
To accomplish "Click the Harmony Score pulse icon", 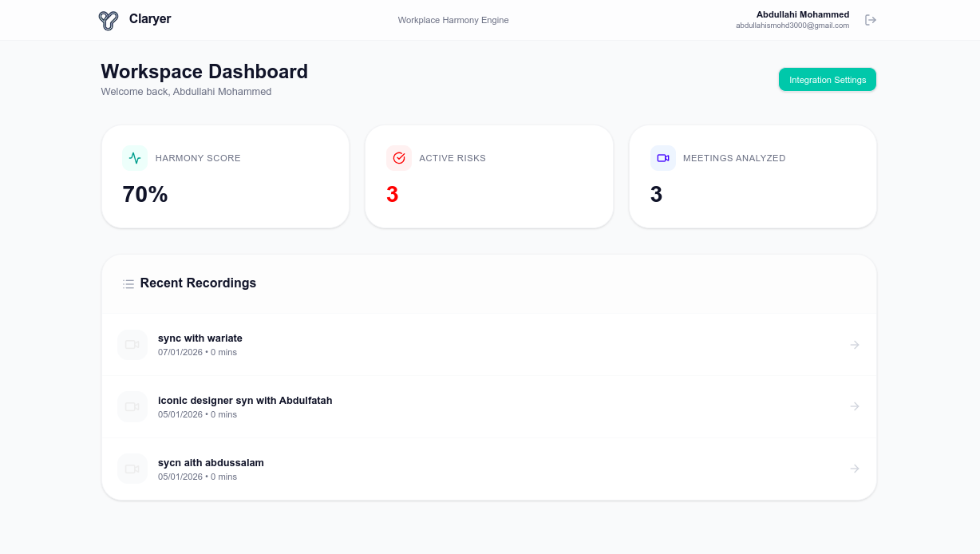I will click(135, 158).
